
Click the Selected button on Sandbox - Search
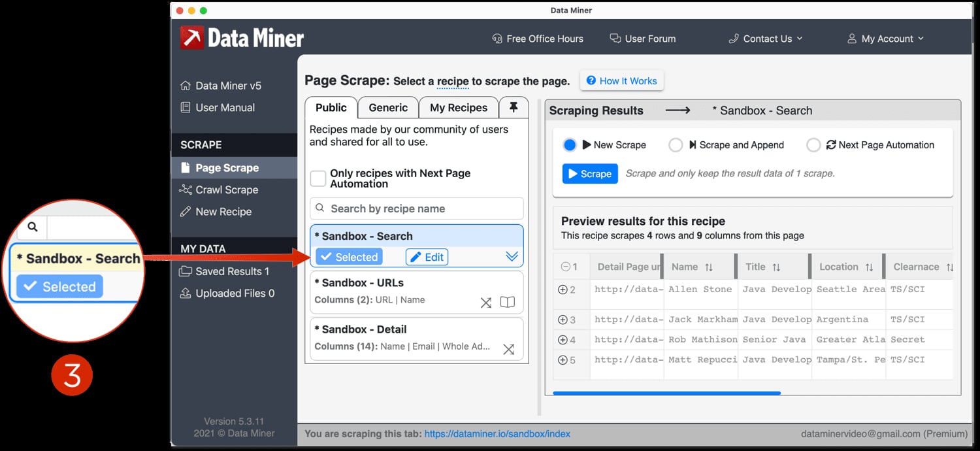pyautogui.click(x=349, y=257)
